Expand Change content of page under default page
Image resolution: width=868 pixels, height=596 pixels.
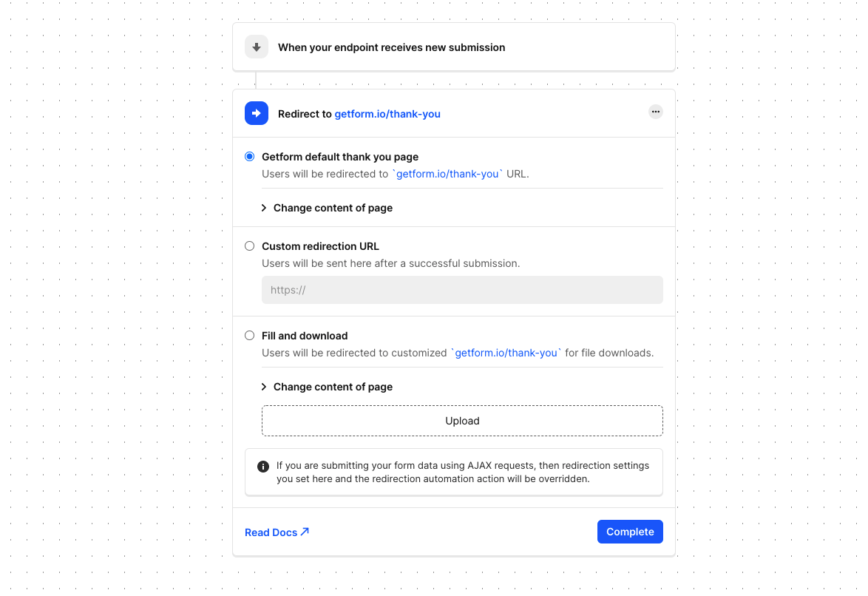pyautogui.click(x=327, y=208)
